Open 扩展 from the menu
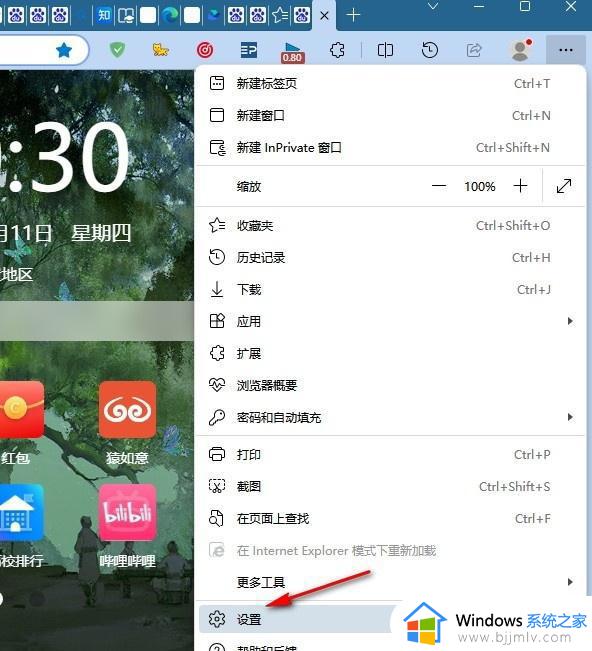The image size is (592, 651). 390,353
